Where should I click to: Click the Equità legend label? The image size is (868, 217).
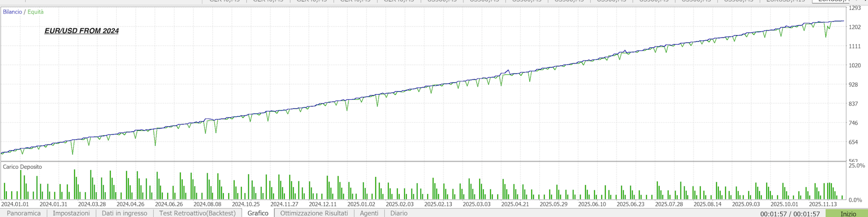36,12
